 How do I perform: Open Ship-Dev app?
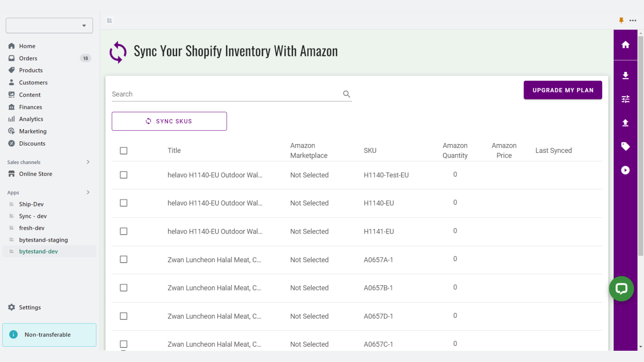coord(31,204)
